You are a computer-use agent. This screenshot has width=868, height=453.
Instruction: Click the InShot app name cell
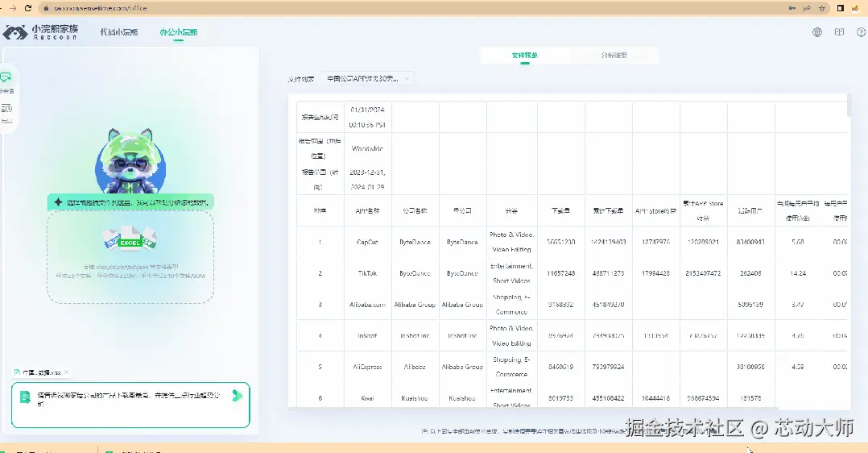(x=367, y=335)
